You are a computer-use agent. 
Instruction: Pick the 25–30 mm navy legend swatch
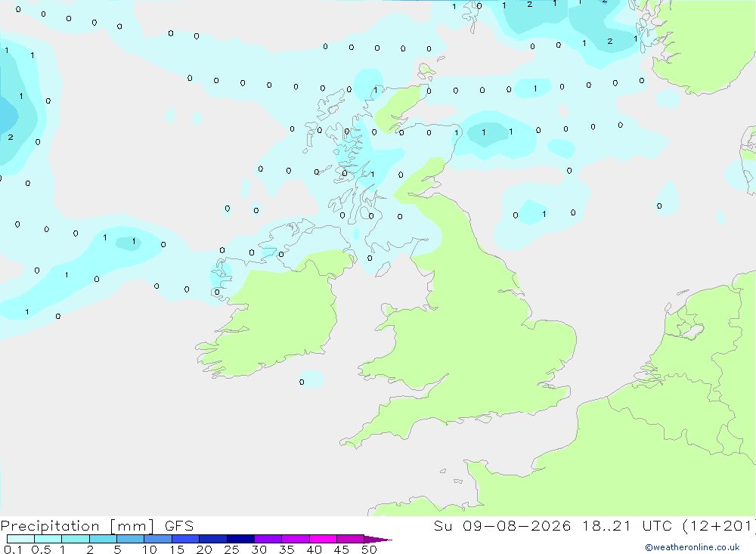(240, 539)
